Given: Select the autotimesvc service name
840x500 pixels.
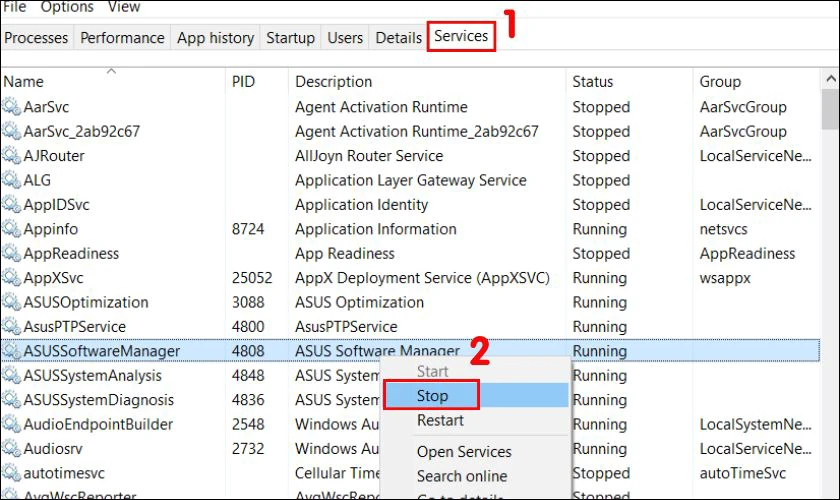Looking at the screenshot, I should tap(64, 473).
